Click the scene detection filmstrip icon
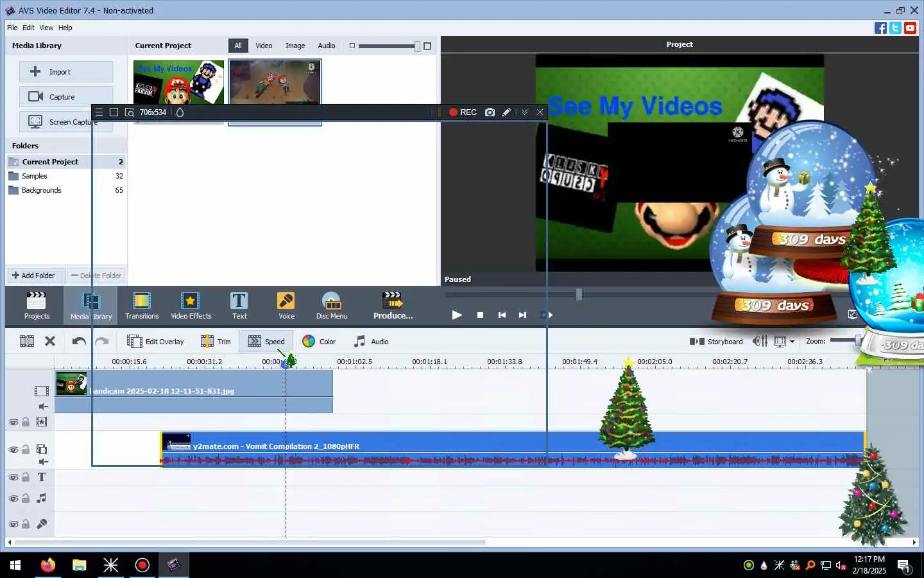 [x=27, y=341]
